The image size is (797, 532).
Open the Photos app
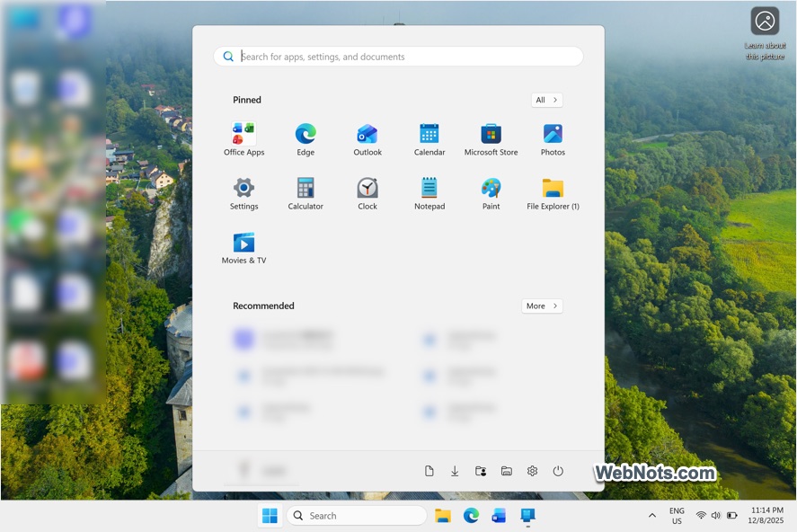point(553,139)
